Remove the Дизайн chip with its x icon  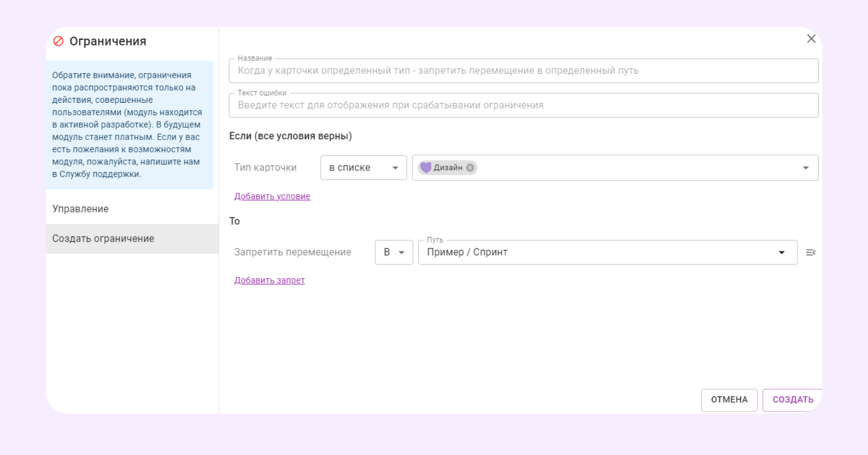(470, 168)
